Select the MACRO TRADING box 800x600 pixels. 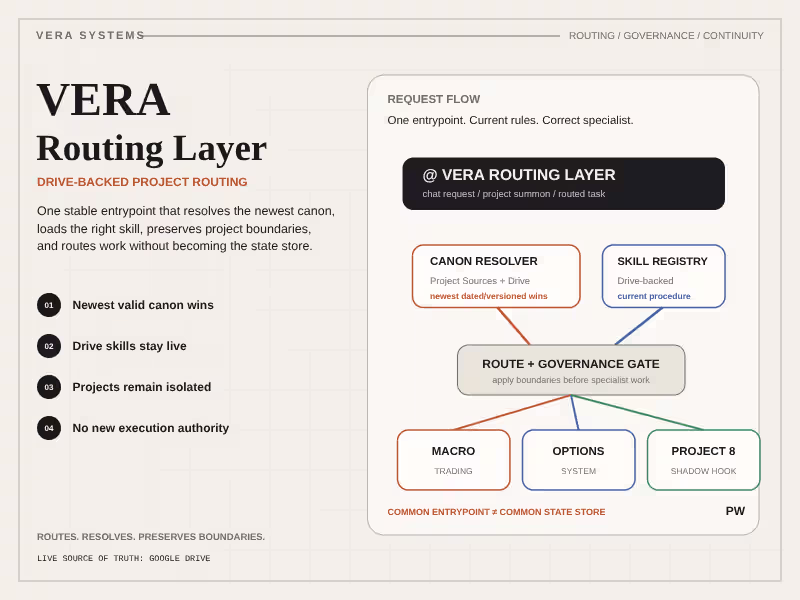point(454,460)
